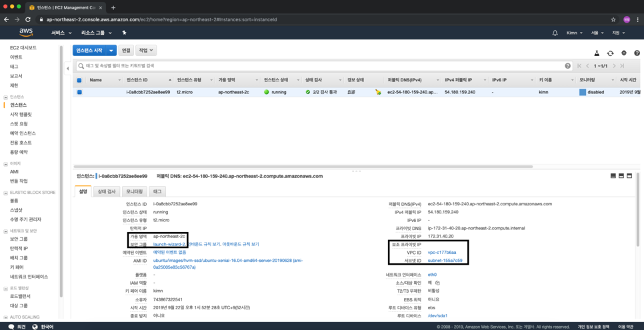Open the Kimn account dropdown

point(574,33)
